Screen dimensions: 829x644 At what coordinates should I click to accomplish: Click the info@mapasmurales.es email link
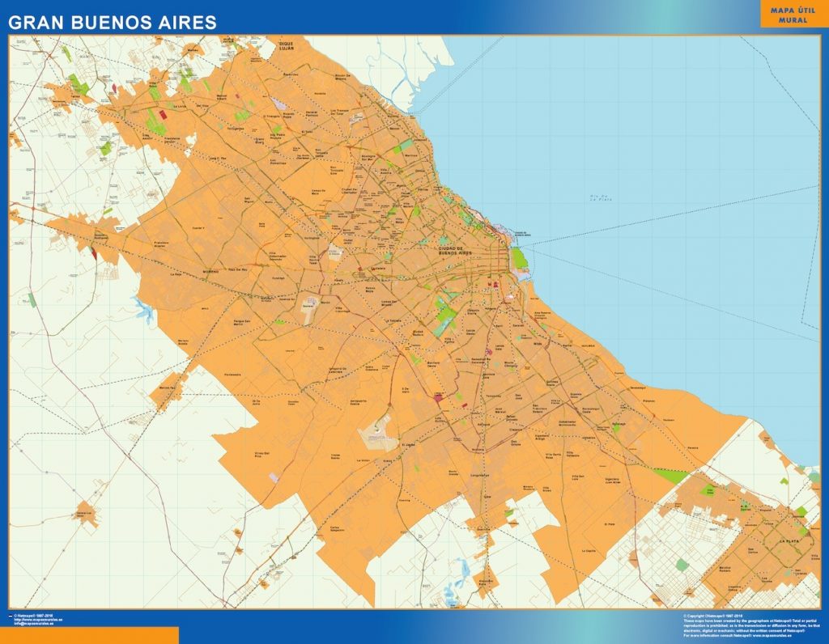point(34,624)
